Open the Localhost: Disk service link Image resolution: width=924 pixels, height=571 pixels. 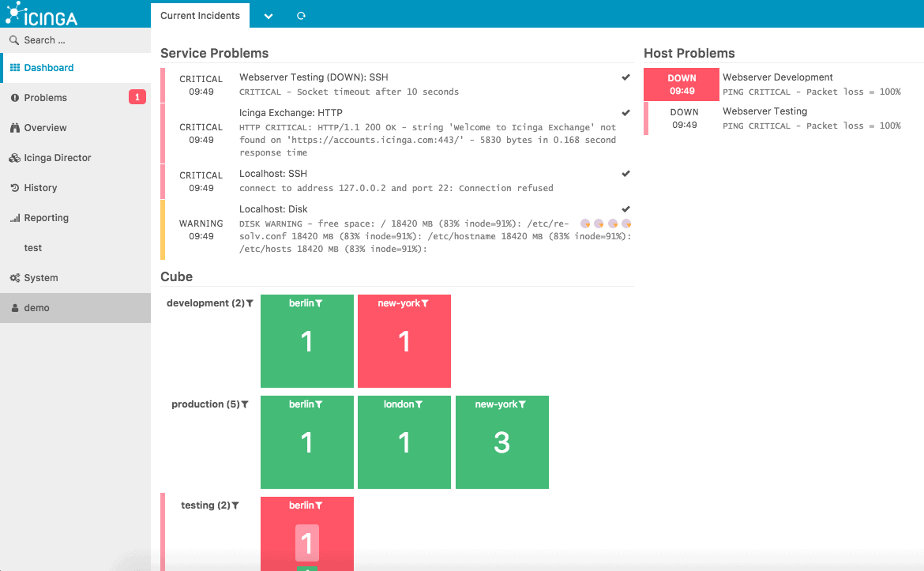(273, 209)
